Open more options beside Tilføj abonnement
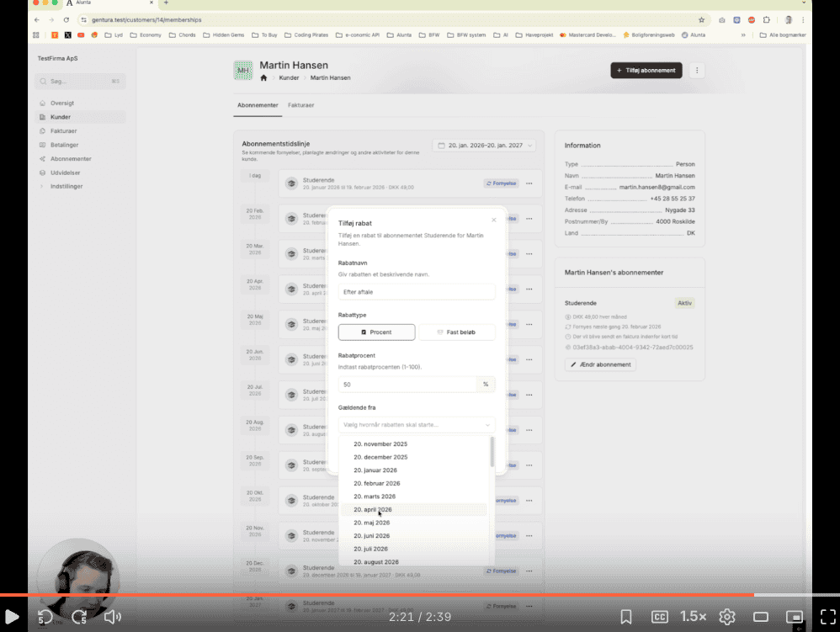Screen dimensions: 840x632 click(x=696, y=71)
